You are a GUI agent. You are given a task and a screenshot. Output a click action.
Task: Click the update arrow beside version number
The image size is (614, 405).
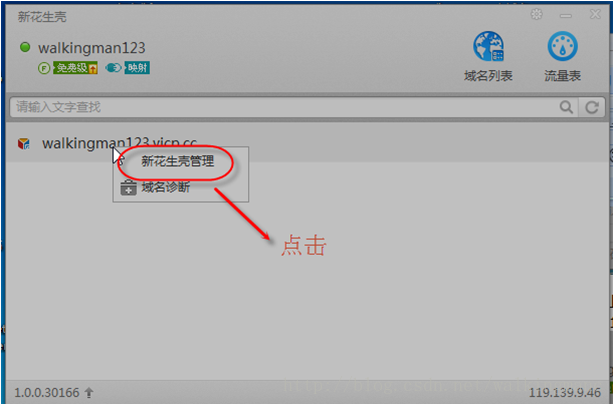pos(89,392)
